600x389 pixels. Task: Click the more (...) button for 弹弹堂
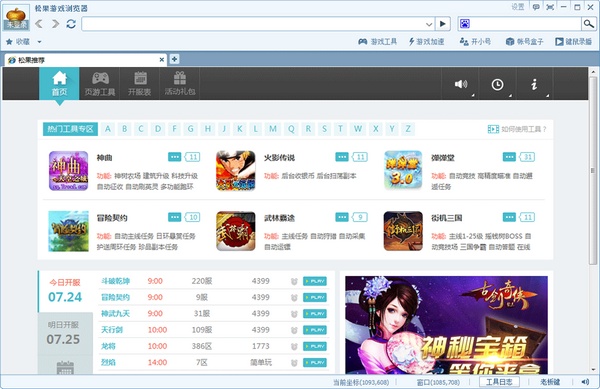(509, 157)
